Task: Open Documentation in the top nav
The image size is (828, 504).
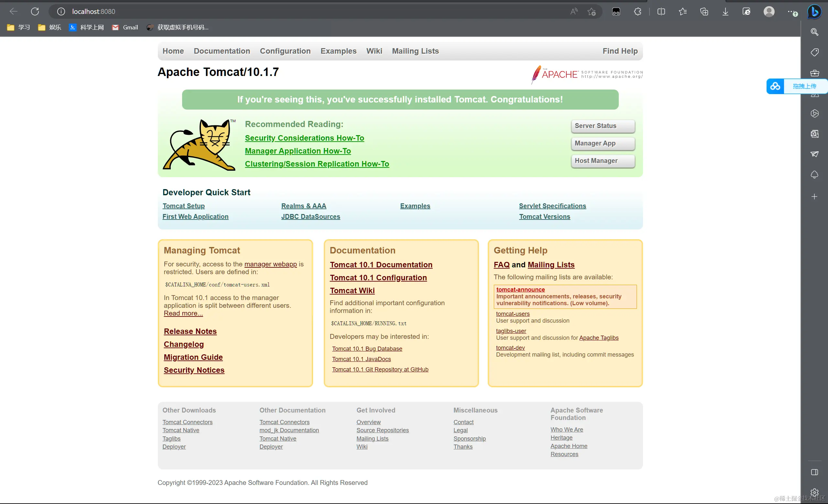Action: point(222,51)
